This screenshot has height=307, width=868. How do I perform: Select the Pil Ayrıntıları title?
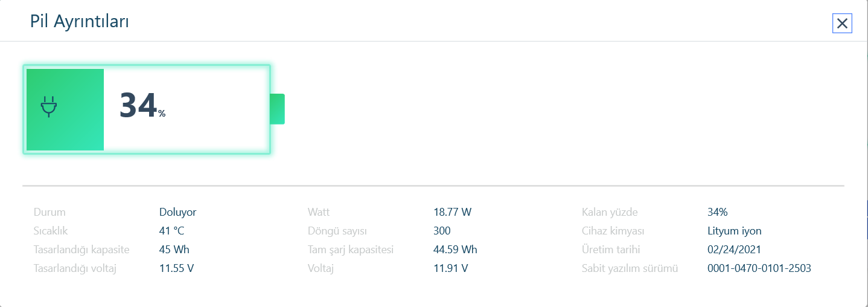click(80, 22)
